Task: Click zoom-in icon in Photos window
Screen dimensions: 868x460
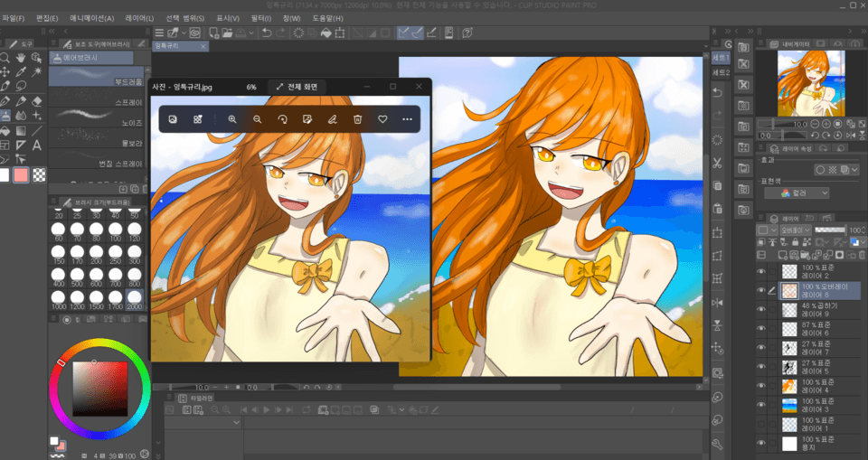Action: [232, 119]
